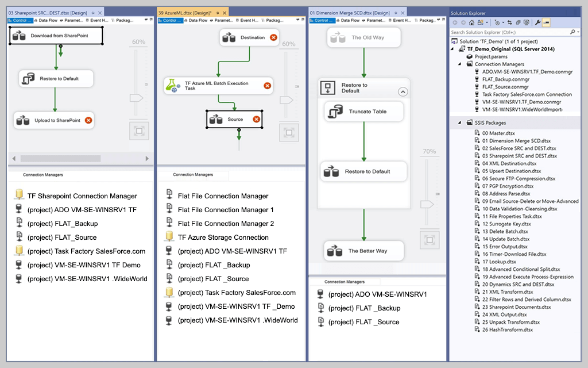Click the Back arrow in Solution Explorer toolbar
The image size is (588, 368).
[x=455, y=22]
